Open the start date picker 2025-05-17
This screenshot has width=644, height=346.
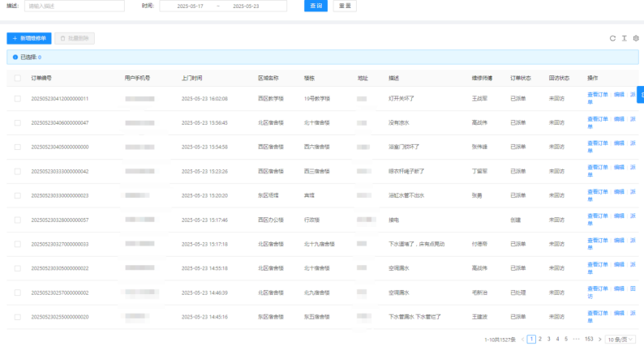click(x=191, y=6)
